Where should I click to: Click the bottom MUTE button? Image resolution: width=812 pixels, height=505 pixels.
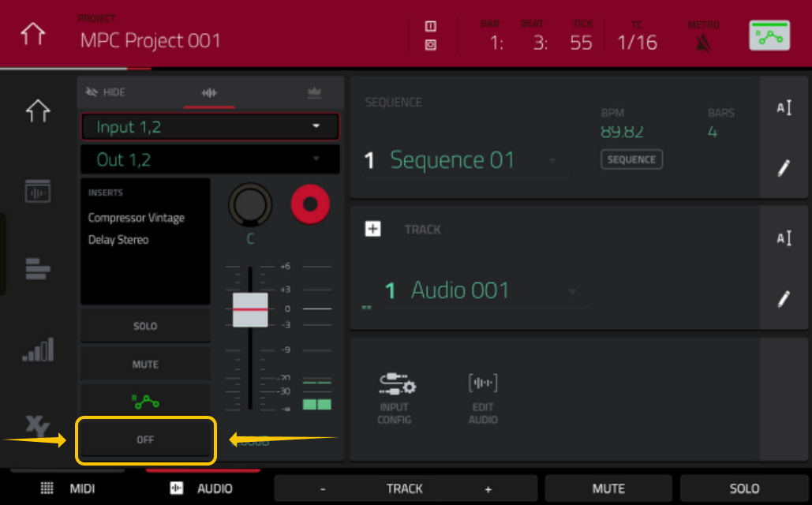pyautogui.click(x=608, y=489)
